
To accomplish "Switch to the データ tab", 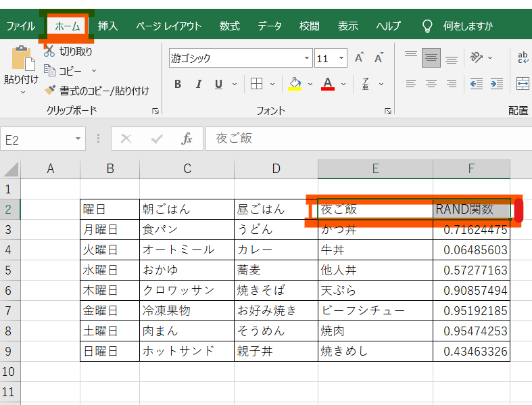I will tap(270, 26).
